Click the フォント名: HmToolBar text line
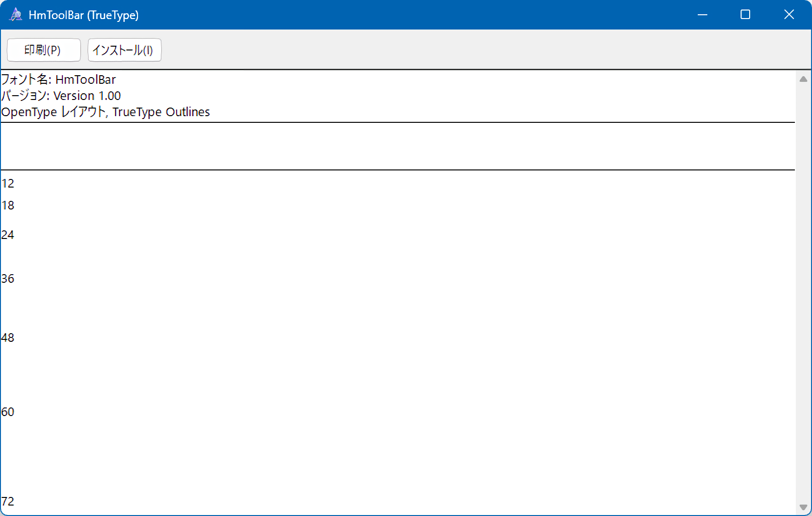This screenshot has width=812, height=516. (59, 79)
